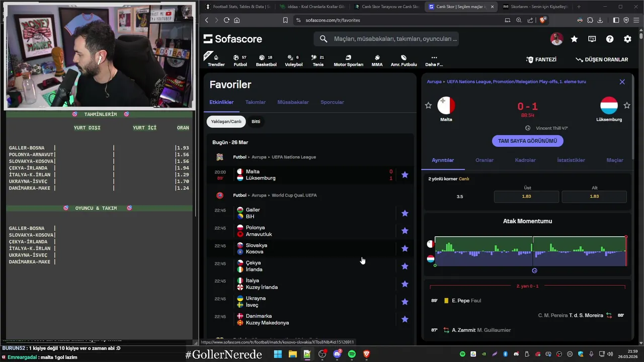Toggle favorite star for Polonya - Arnavutluk
Viewport: 644px width, 362px height.
pos(405,231)
